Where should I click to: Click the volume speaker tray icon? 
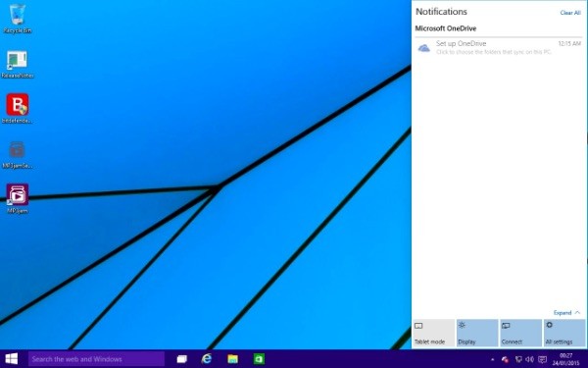[x=529, y=359]
